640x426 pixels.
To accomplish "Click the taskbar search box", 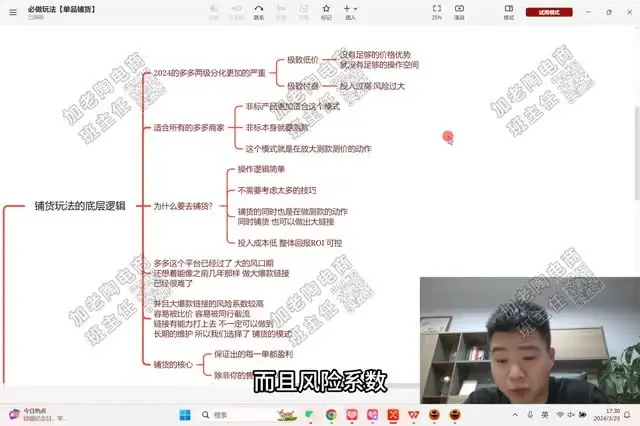I will [232, 414].
